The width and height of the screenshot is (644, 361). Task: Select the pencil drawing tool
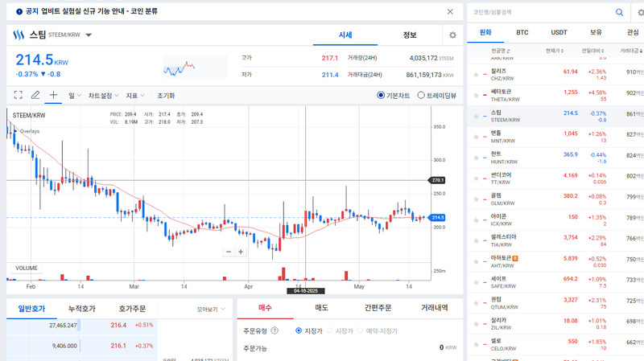point(35,95)
